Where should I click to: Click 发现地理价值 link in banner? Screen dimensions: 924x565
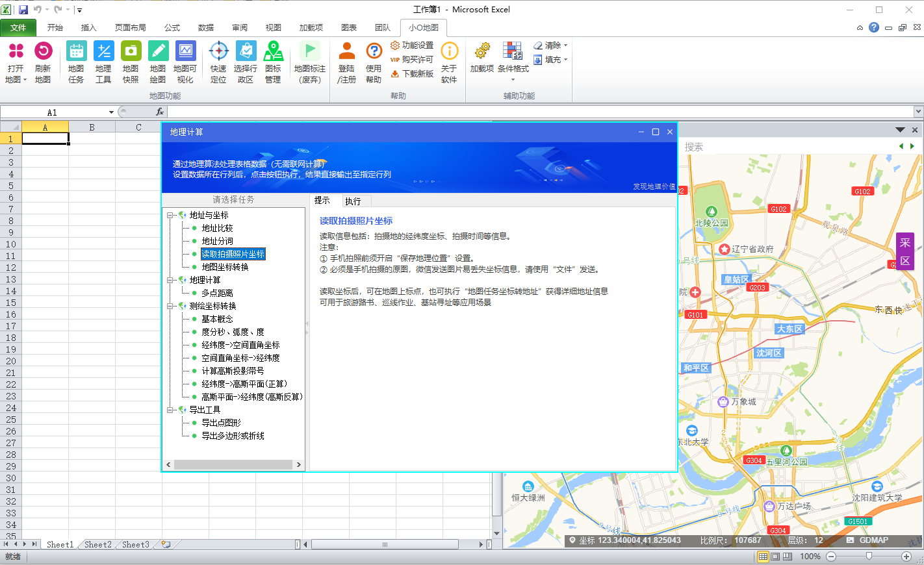[654, 186]
